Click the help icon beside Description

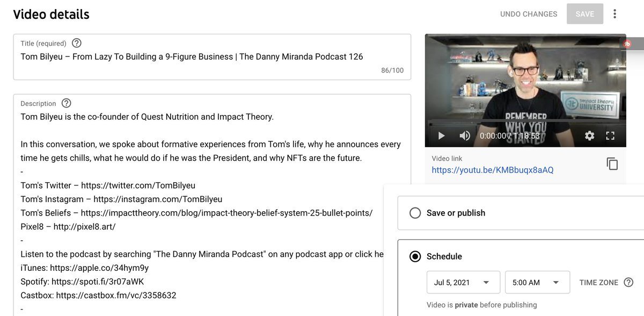pos(66,103)
